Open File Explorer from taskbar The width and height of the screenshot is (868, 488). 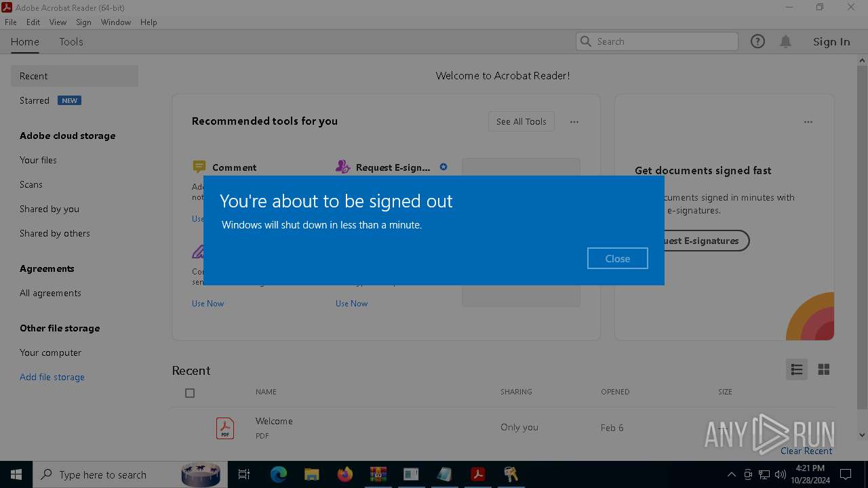point(311,474)
